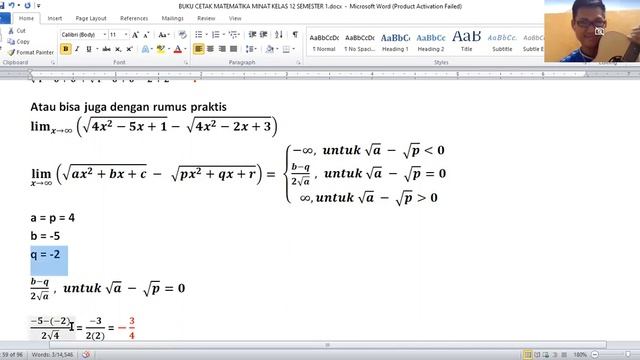Image resolution: width=640 pixels, height=360 pixels.
Task: Apply the red font color
Action: point(178,49)
